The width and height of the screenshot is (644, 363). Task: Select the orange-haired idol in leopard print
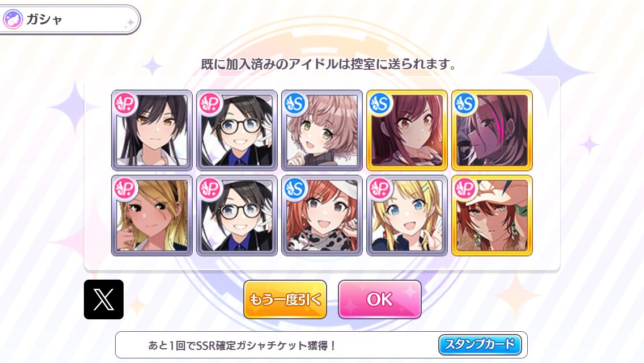[322, 216]
